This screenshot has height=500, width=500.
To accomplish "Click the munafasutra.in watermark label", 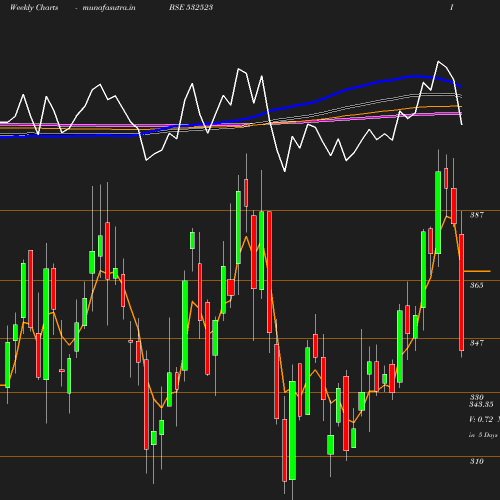I will click(109, 7).
